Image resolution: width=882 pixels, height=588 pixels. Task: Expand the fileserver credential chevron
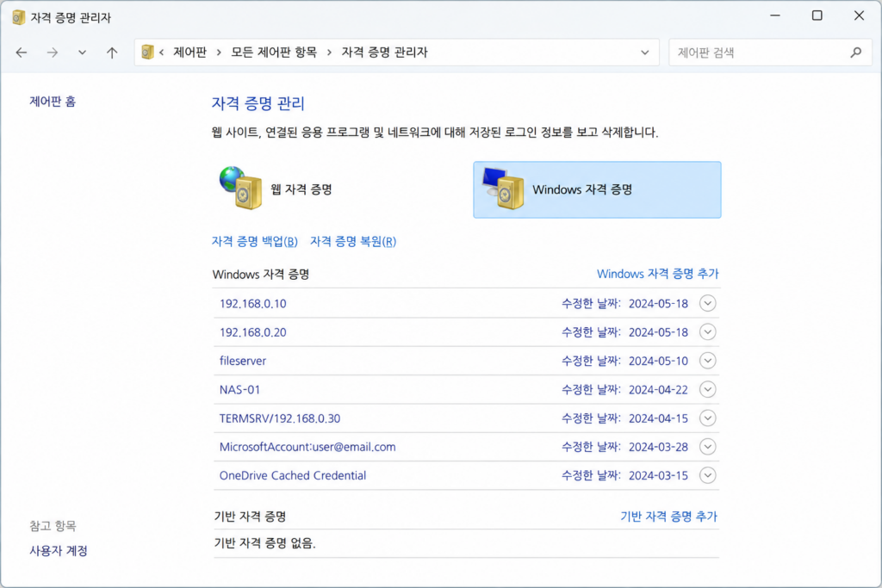click(x=708, y=361)
